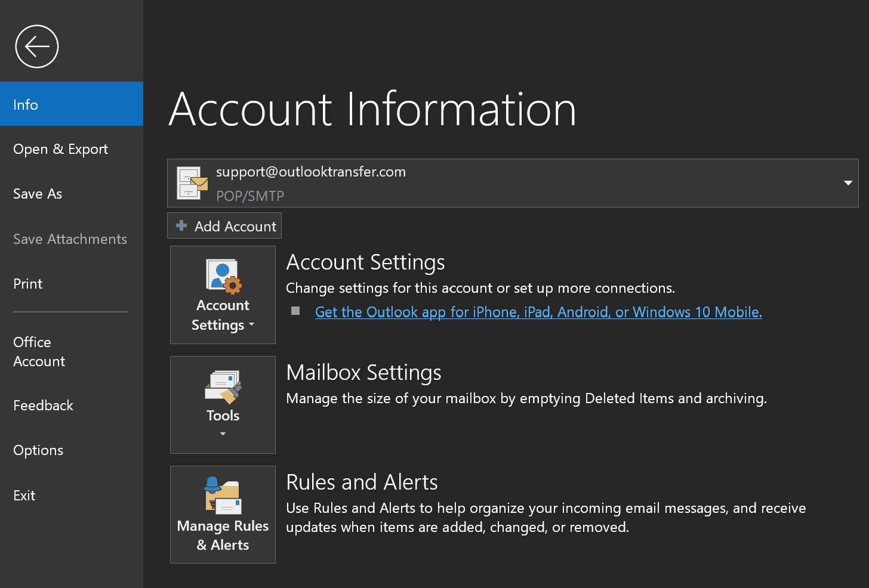Open Manage Rules & Alerts
The image size is (869, 588).
(223, 515)
